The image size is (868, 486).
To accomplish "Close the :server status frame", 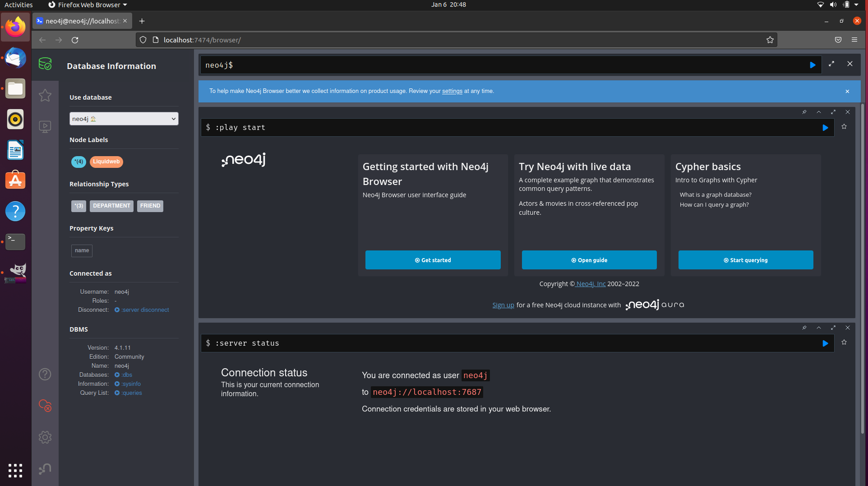I will pyautogui.click(x=848, y=328).
